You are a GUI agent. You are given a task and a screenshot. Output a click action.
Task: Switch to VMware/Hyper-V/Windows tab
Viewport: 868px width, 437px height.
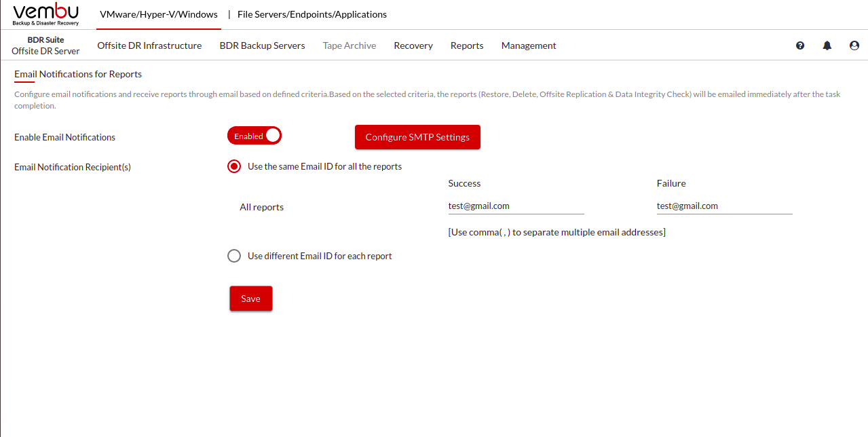[159, 14]
